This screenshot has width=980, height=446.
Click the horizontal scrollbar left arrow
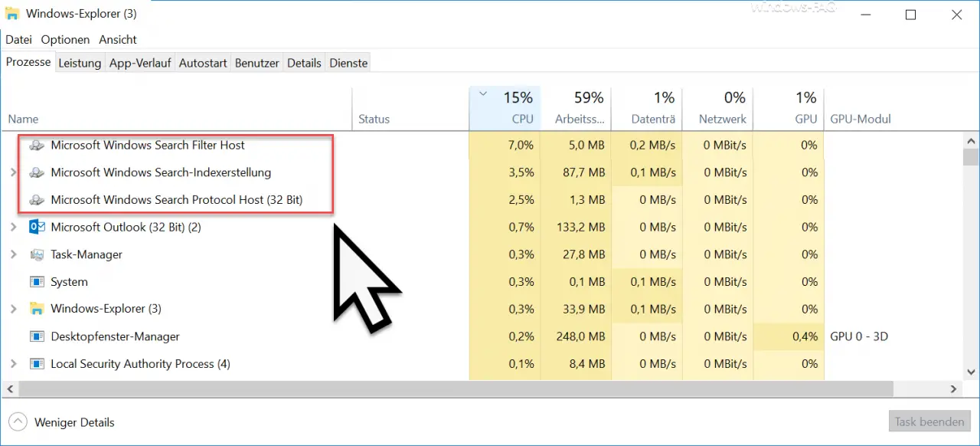point(10,389)
